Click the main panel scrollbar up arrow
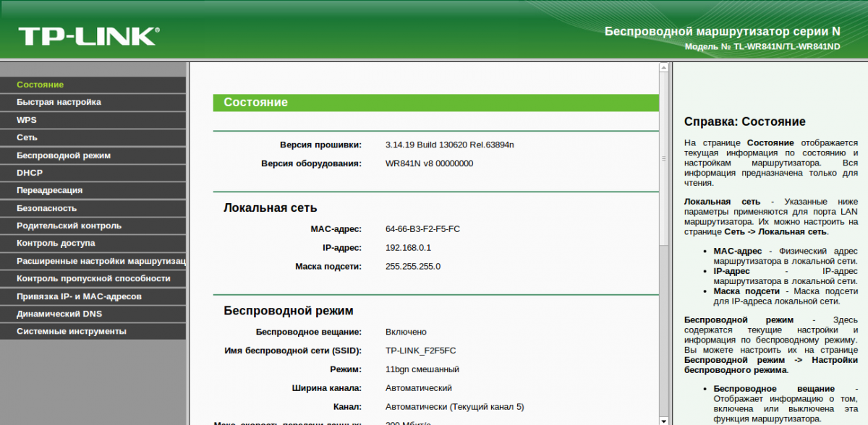Screen dimensions: 868x425 (x=663, y=68)
